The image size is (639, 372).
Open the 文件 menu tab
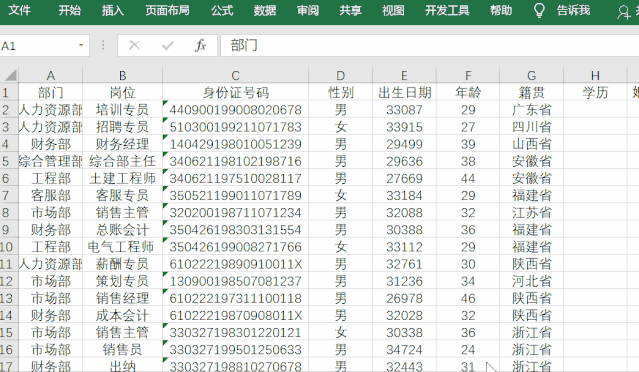(x=19, y=10)
